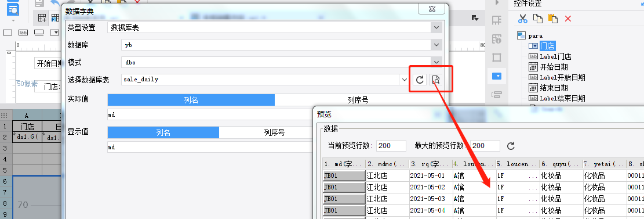Refresh the database table list
This screenshot has height=219, width=644.
(420, 80)
